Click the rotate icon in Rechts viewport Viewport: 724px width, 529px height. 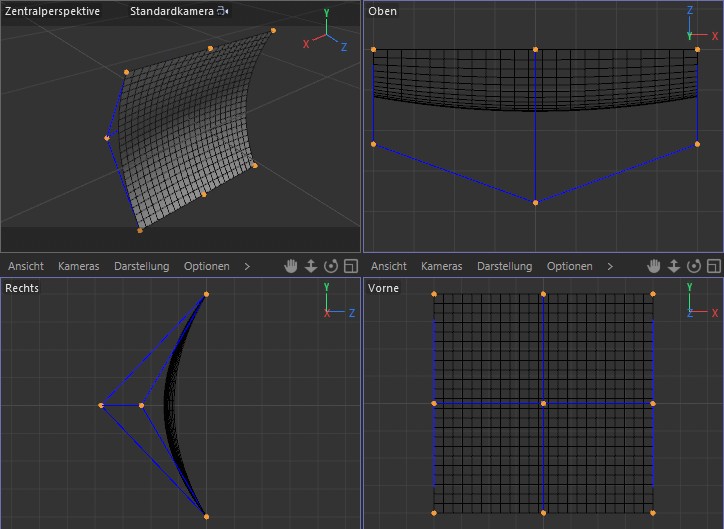(x=330, y=266)
